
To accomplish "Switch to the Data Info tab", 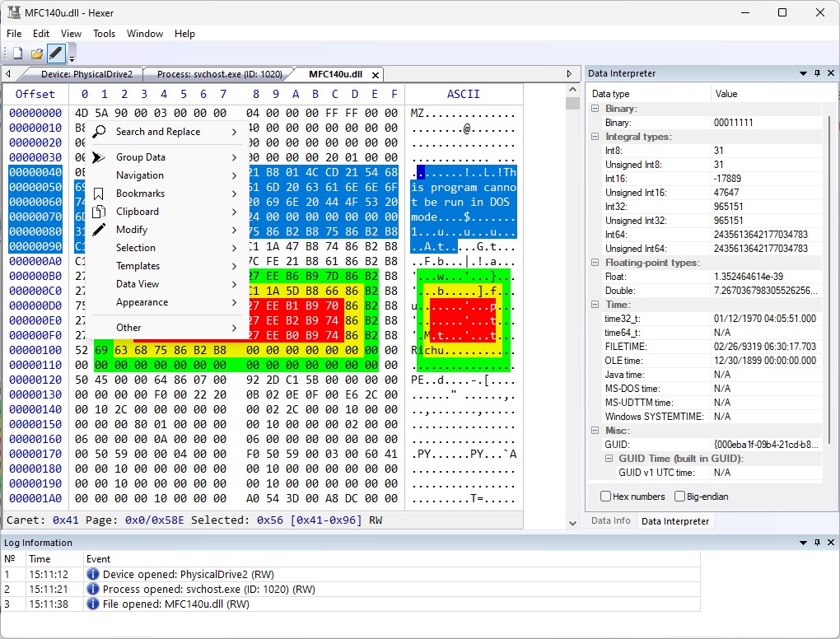I will (611, 520).
